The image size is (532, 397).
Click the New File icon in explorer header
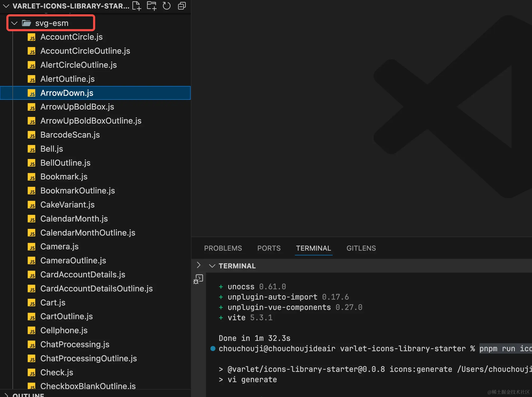[x=136, y=6]
